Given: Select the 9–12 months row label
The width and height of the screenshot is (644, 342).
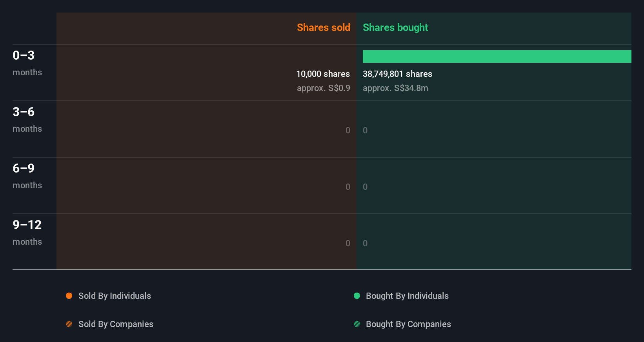Looking at the screenshot, I should click(x=27, y=232).
